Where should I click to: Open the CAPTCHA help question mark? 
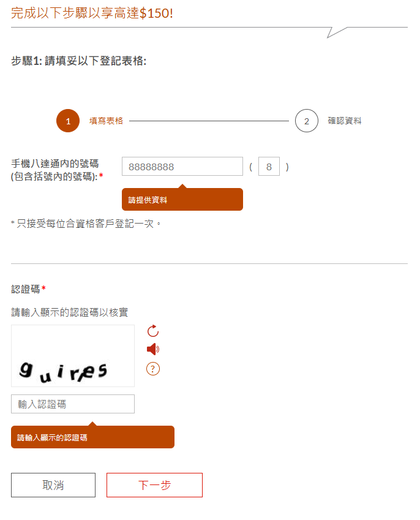pos(151,369)
